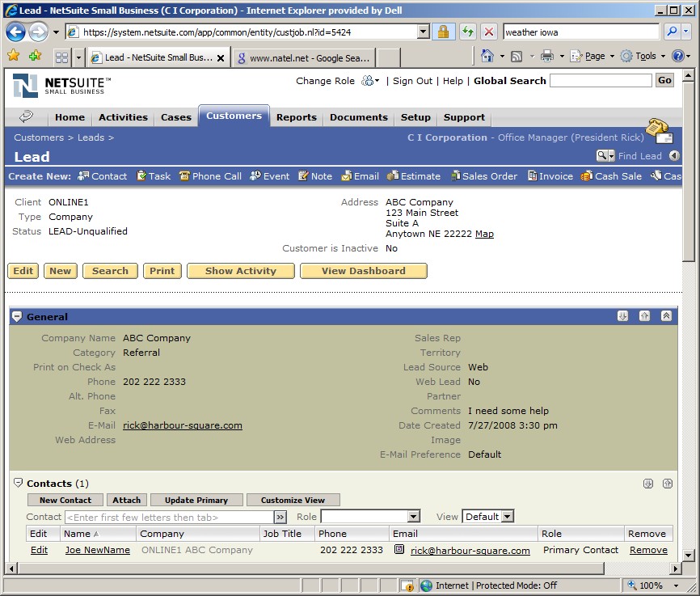Viewport: 700px width, 596px height.
Task: Click Create New Event shortcut
Action: [x=270, y=176]
